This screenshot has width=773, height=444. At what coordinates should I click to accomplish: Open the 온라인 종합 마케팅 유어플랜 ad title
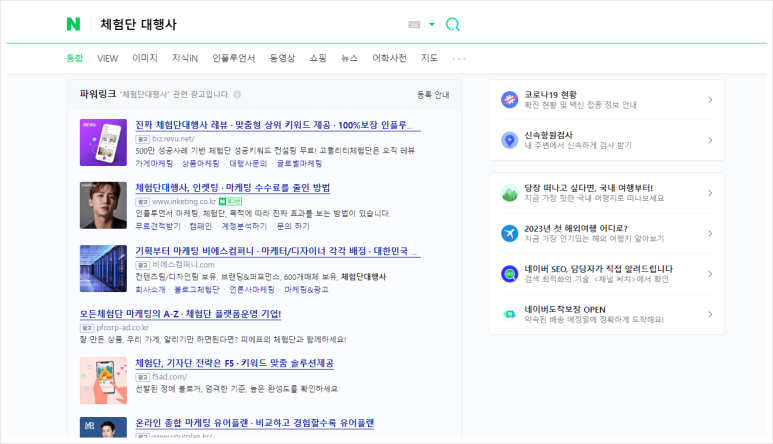255,423
